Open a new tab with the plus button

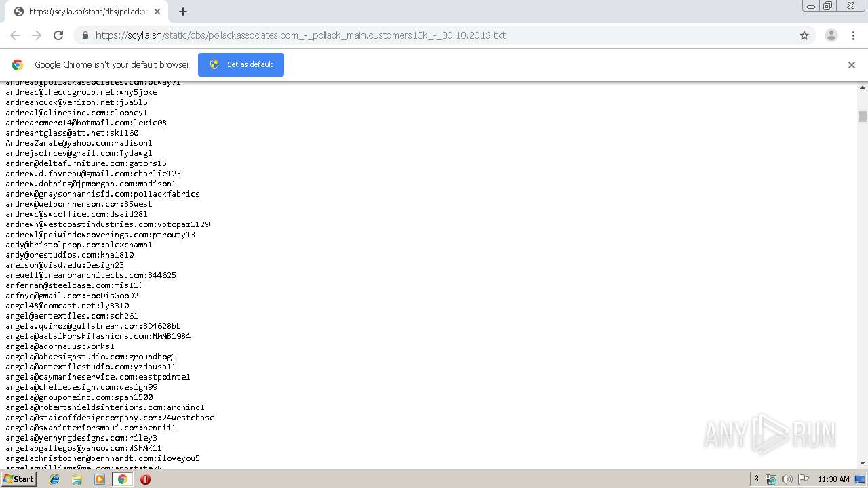click(183, 12)
